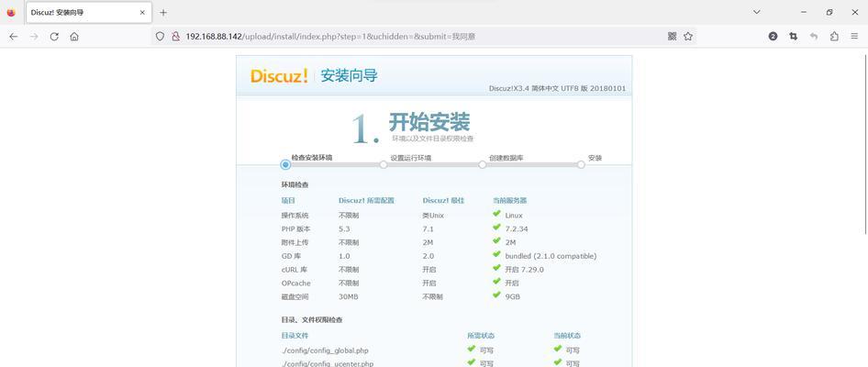Click the page vertical scrollbar

coord(865,144)
